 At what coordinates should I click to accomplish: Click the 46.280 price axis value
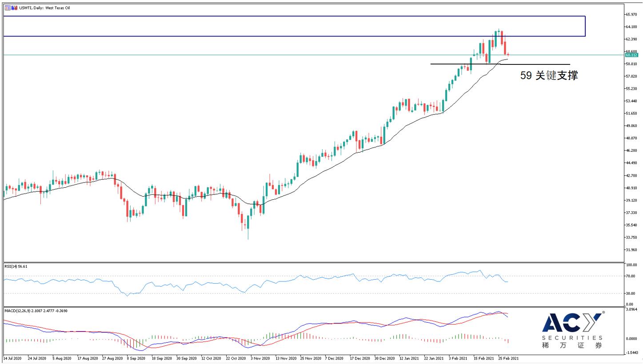coord(632,151)
